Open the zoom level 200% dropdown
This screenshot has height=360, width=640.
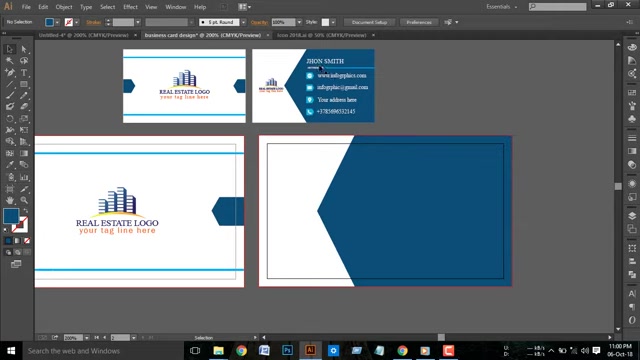point(87,338)
